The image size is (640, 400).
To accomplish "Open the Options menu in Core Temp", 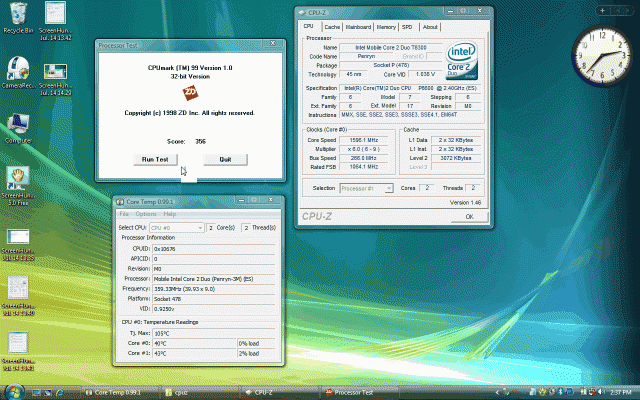I will (146, 214).
